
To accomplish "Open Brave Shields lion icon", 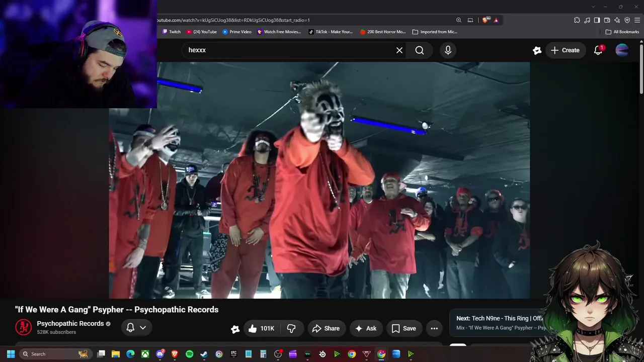I will [485, 20].
